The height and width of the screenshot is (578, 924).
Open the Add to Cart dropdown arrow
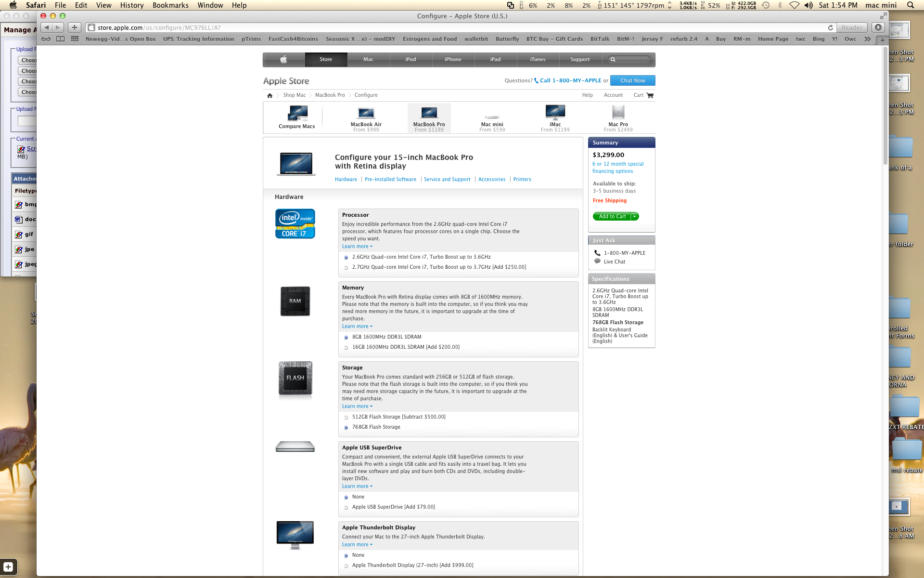click(635, 217)
